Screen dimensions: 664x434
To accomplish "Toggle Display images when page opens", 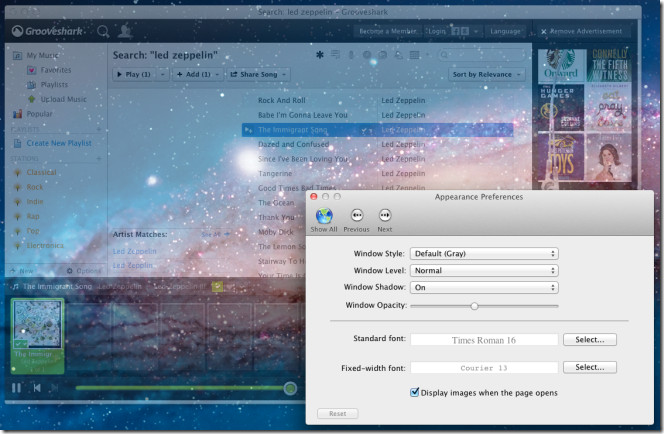I will 415,393.
